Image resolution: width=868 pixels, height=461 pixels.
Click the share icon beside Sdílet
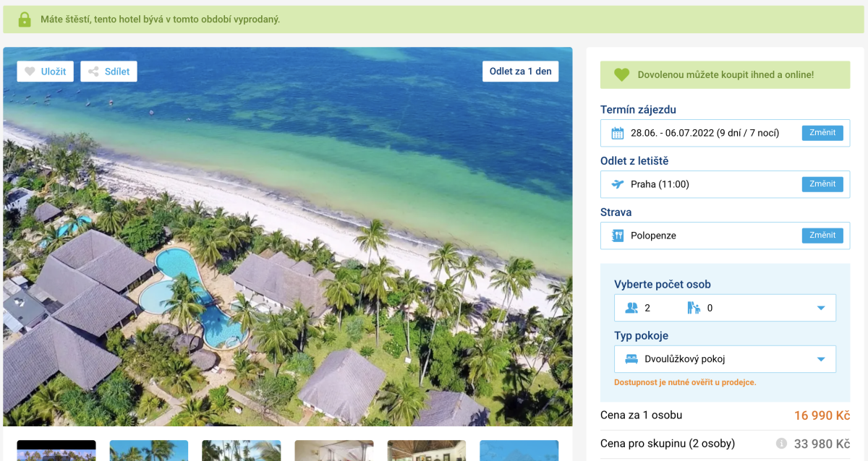(93, 72)
